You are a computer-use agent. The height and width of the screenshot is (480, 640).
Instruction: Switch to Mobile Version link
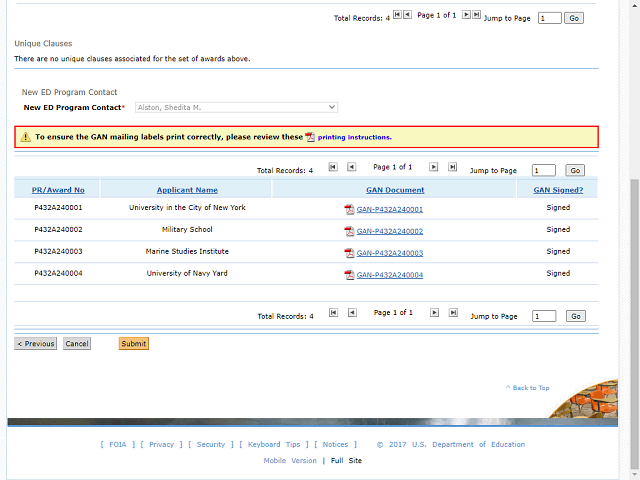tap(290, 460)
